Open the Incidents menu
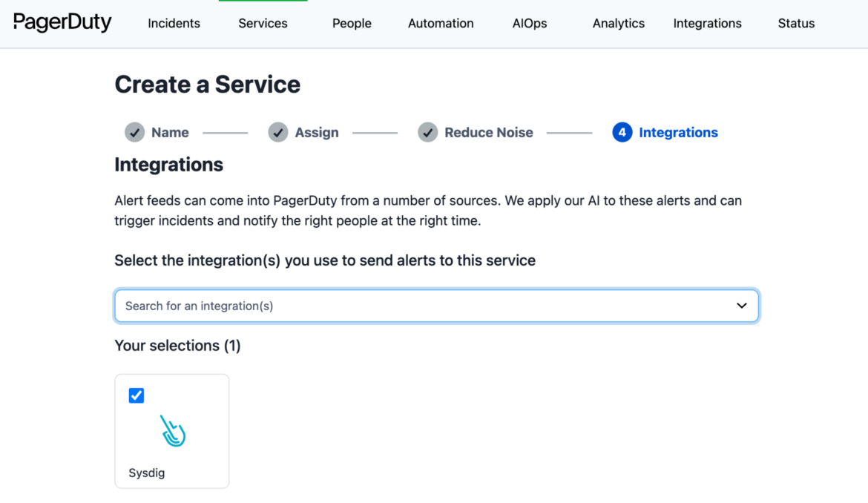 tap(174, 23)
